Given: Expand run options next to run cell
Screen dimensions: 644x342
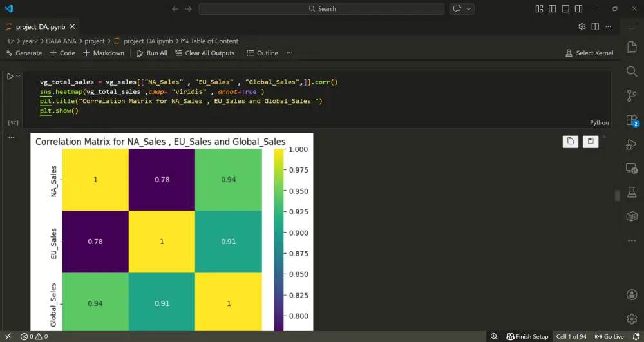Looking at the screenshot, I should [19, 77].
